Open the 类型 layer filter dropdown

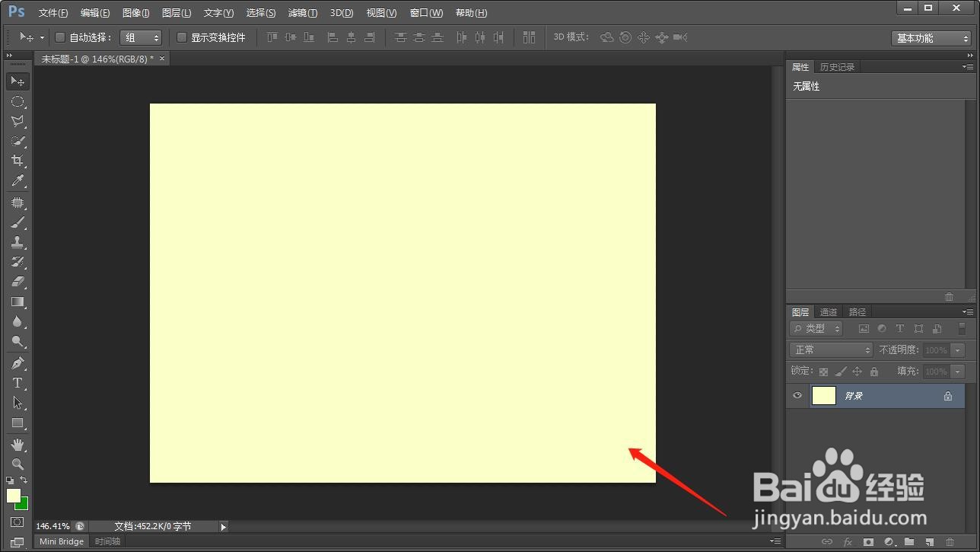816,329
